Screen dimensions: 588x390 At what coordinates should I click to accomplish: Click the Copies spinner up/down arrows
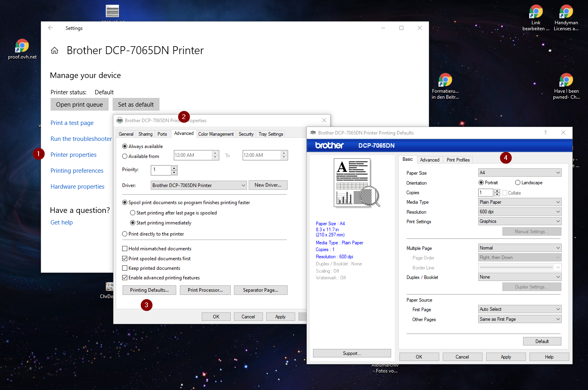point(497,193)
